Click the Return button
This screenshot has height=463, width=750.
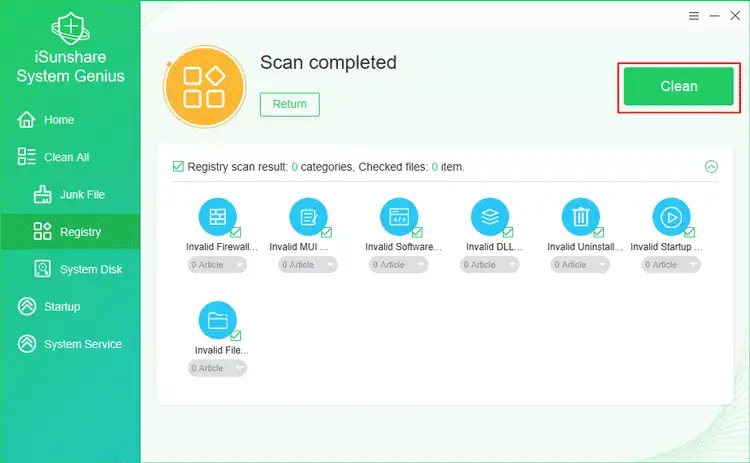(290, 104)
